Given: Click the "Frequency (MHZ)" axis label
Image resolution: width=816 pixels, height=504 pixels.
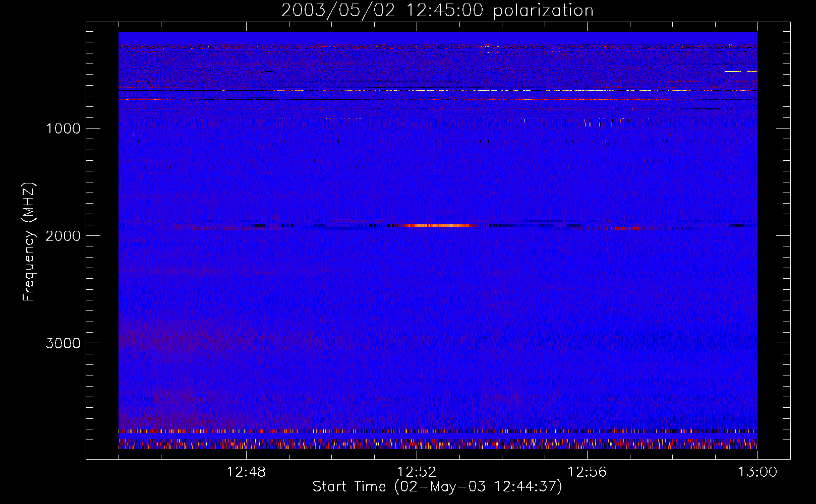Looking at the screenshot, I should (x=29, y=242).
